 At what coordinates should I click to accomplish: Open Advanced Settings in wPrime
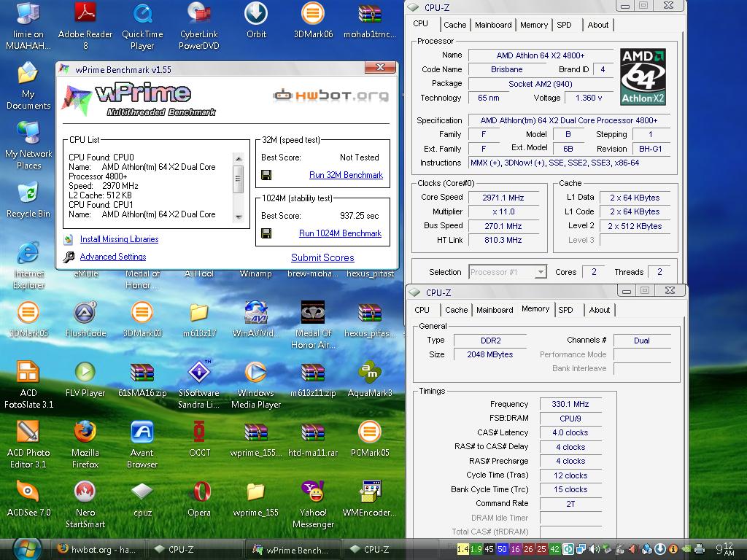pyautogui.click(x=113, y=257)
